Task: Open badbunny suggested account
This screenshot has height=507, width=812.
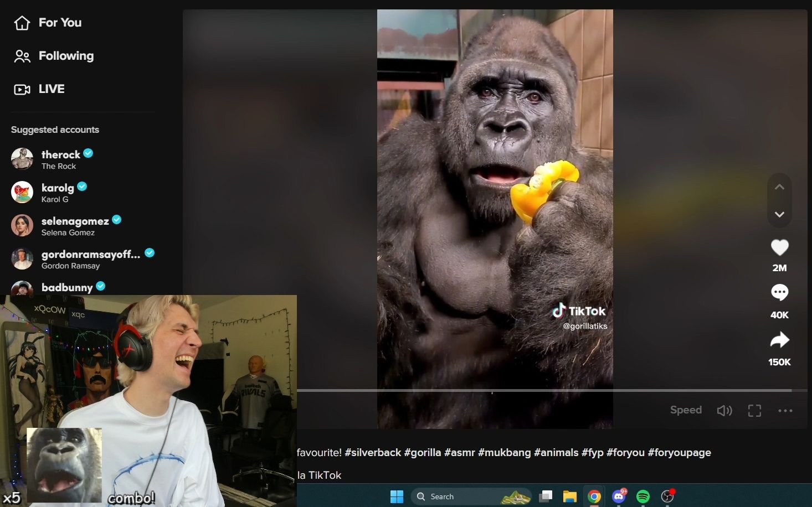Action: click(58, 287)
